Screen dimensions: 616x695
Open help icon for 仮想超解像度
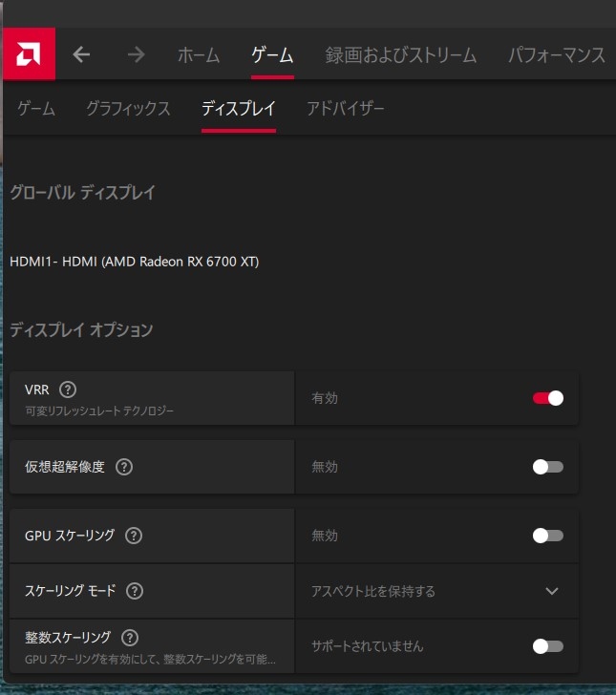click(x=124, y=467)
